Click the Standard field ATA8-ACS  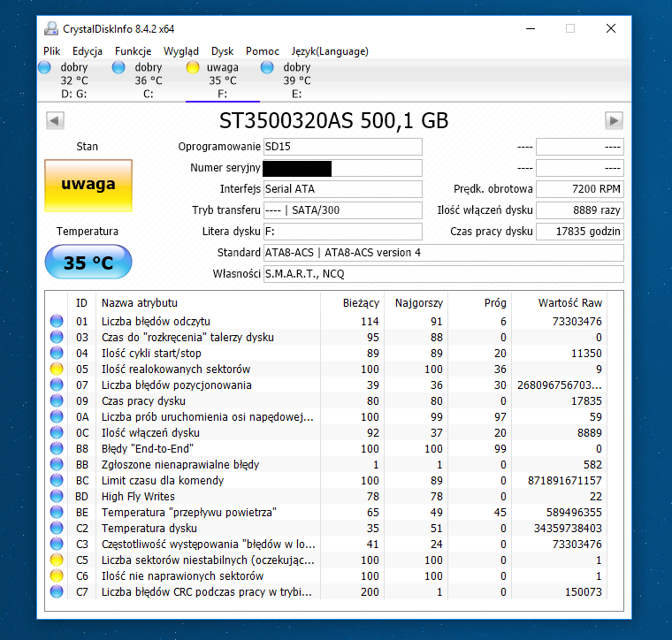point(443,253)
